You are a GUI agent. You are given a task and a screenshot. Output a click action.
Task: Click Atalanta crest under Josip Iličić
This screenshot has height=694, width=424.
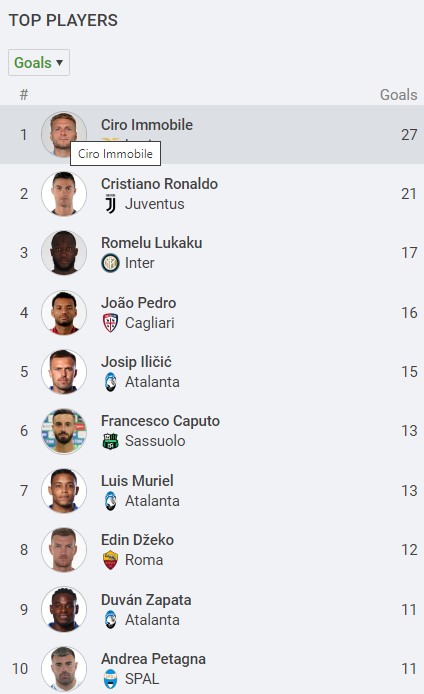(x=110, y=382)
